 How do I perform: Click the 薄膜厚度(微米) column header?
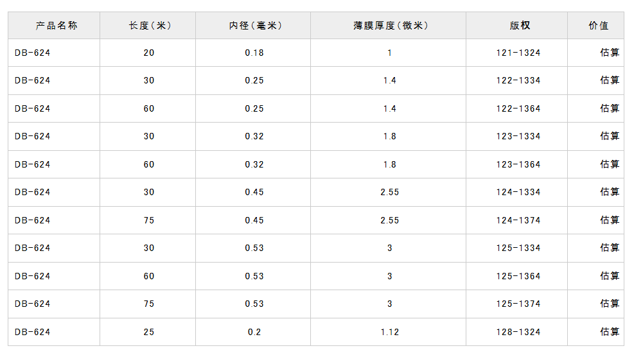pyautogui.click(x=390, y=26)
